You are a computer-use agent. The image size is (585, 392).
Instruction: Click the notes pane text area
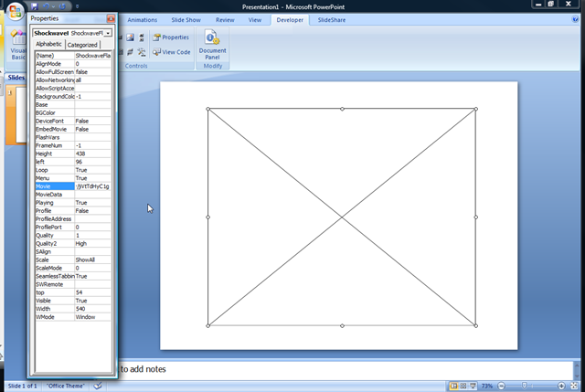pos(344,369)
